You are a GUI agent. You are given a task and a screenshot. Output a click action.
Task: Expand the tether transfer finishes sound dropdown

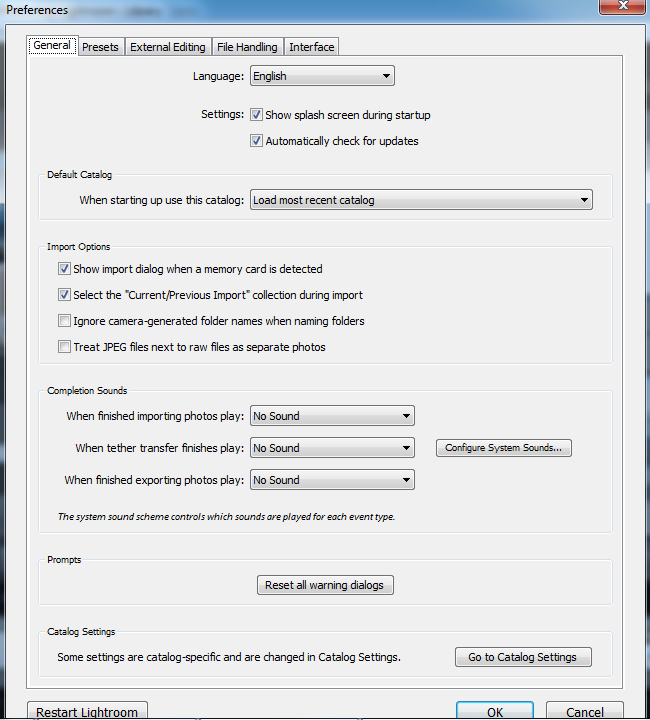coord(331,448)
